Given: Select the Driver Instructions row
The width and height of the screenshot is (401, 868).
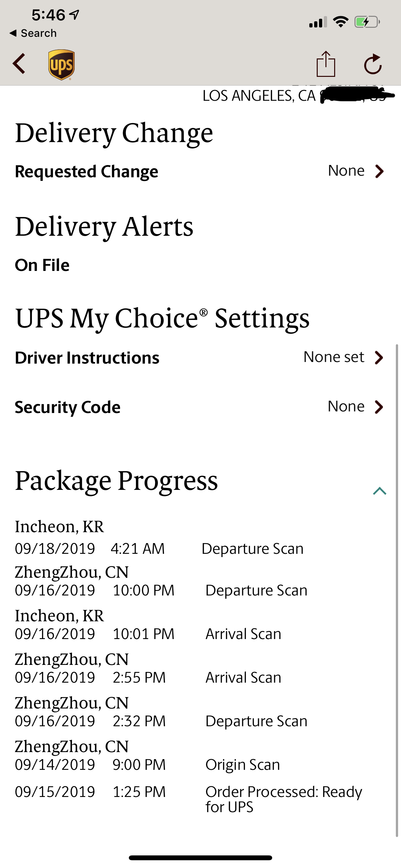Looking at the screenshot, I should 200,357.
